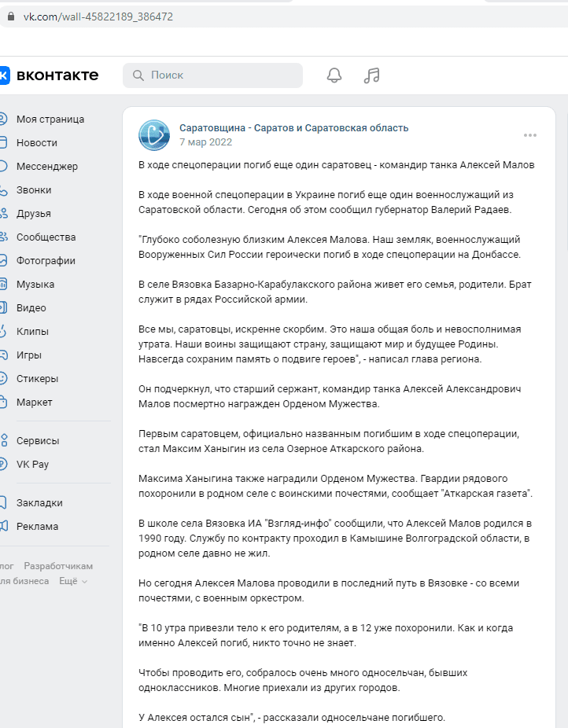The image size is (568, 728).
Task: Click the Фотографии sidebar icon
Action: point(3,260)
